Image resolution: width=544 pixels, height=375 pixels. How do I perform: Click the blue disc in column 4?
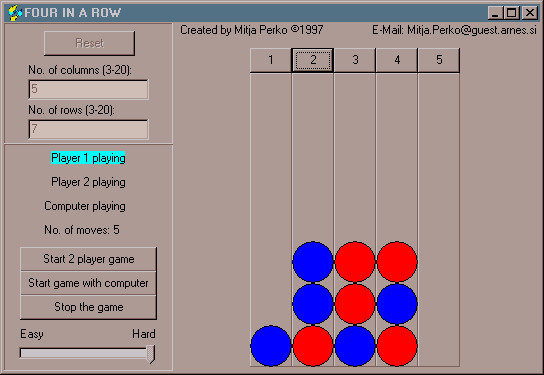pyautogui.click(x=397, y=304)
